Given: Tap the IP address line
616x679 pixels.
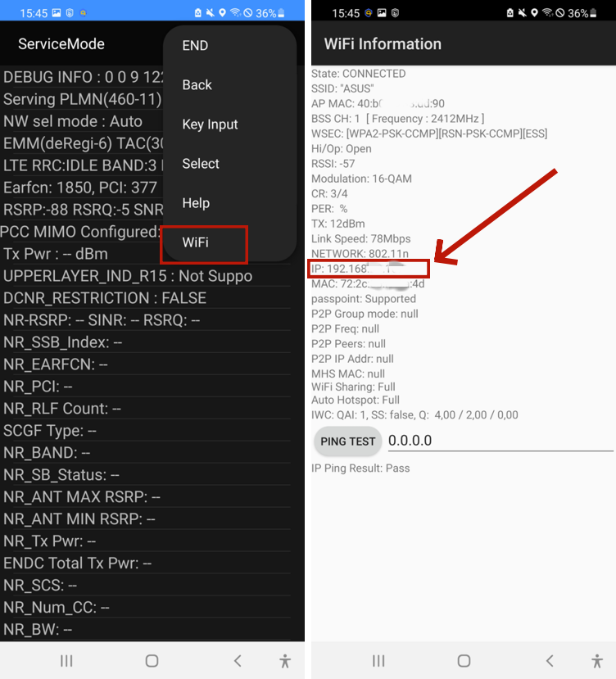Looking at the screenshot, I should pos(358,269).
